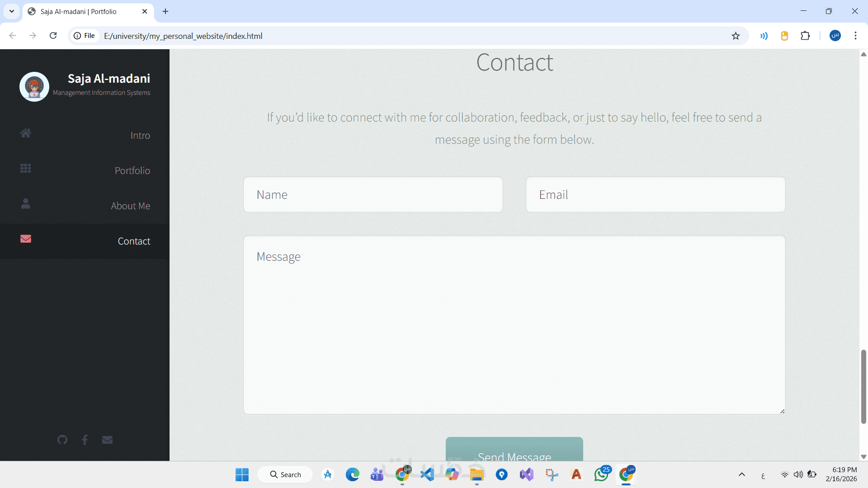Open the tab search dropdown arrow
This screenshot has width=868, height=488.
click(x=12, y=11)
